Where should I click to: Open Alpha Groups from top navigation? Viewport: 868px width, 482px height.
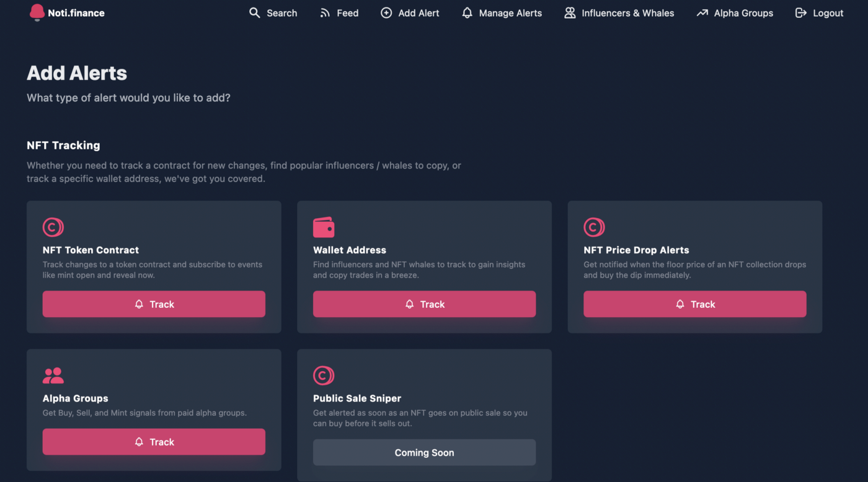[x=743, y=13]
